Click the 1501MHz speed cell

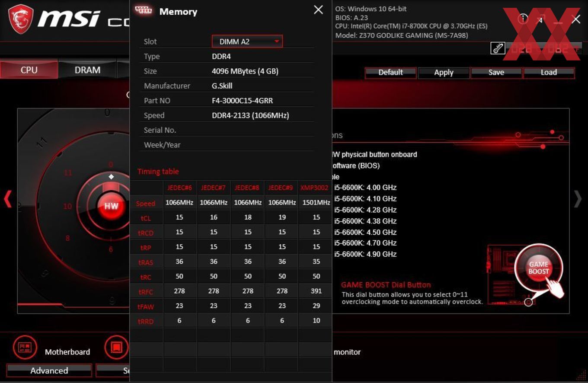click(x=316, y=202)
